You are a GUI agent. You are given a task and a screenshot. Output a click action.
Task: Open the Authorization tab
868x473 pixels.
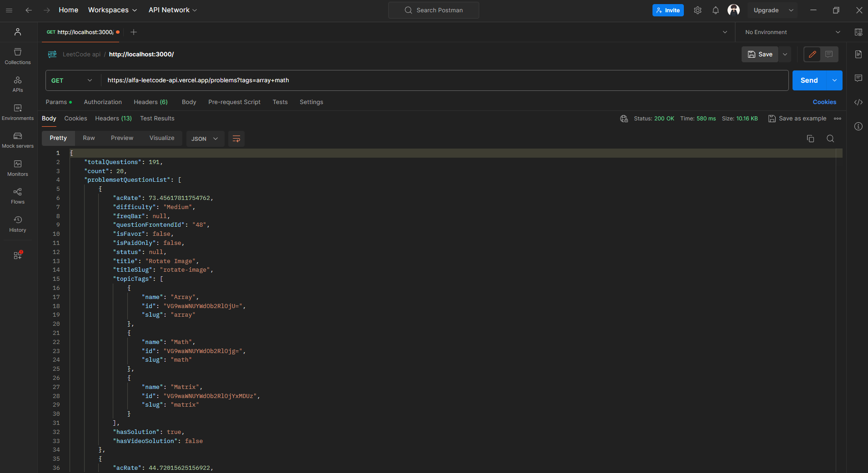coord(103,102)
